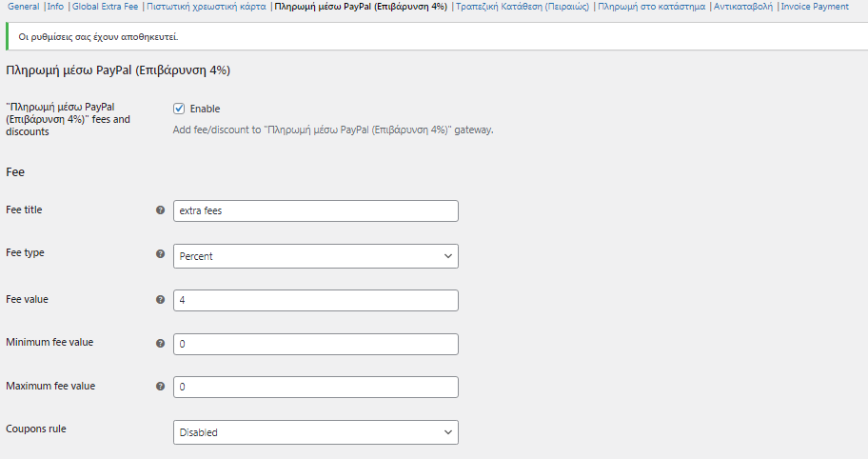Click the help icon for Minimum fee value
Screen dimensions: 868x459
161,343
